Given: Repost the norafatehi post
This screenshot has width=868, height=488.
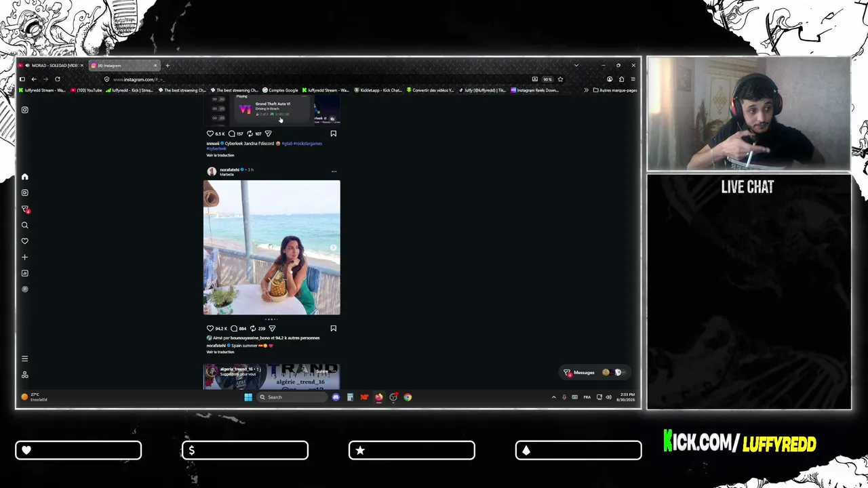Looking at the screenshot, I should point(253,329).
